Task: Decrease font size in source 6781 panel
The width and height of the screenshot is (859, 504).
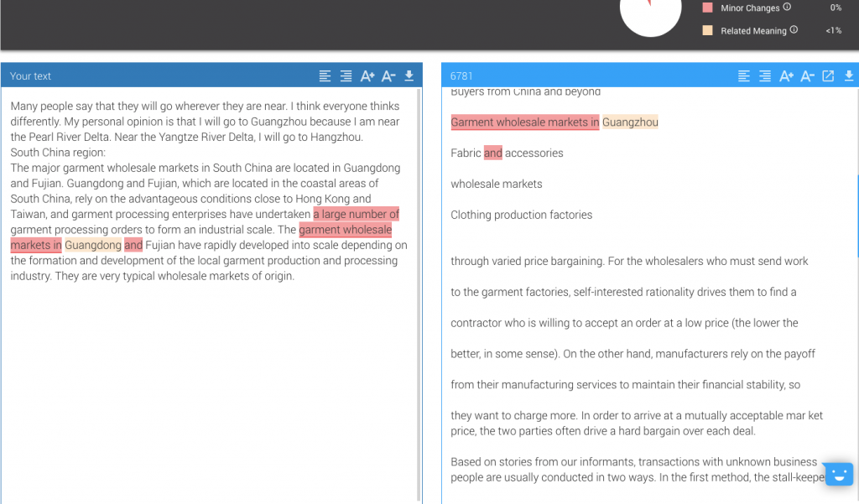Action: click(807, 76)
